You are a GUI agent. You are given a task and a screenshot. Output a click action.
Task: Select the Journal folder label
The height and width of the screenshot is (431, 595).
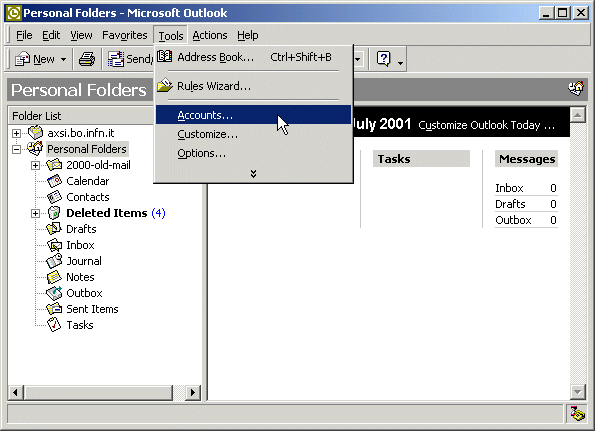[84, 261]
